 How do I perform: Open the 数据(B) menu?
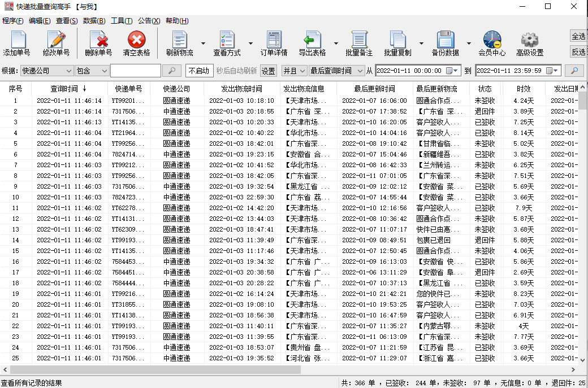[94, 21]
